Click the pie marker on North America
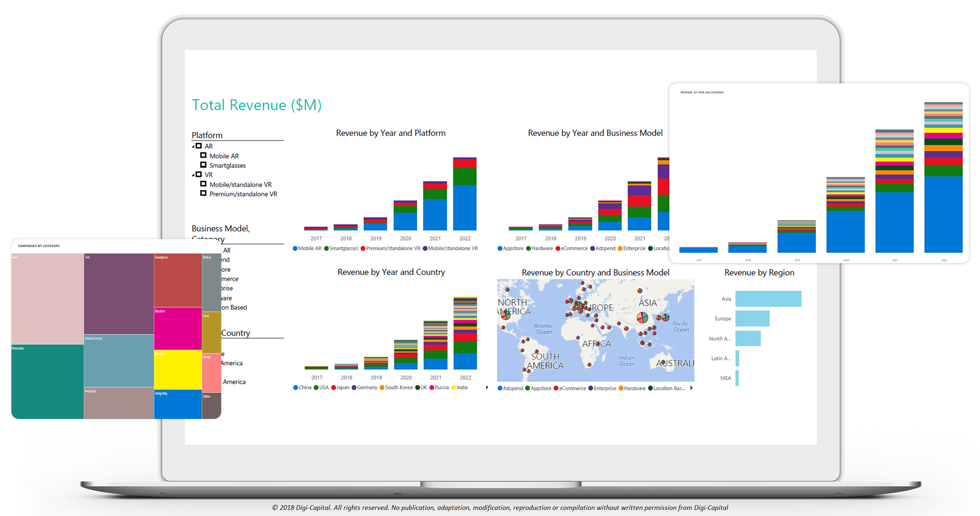The image size is (980, 516). pos(506,315)
